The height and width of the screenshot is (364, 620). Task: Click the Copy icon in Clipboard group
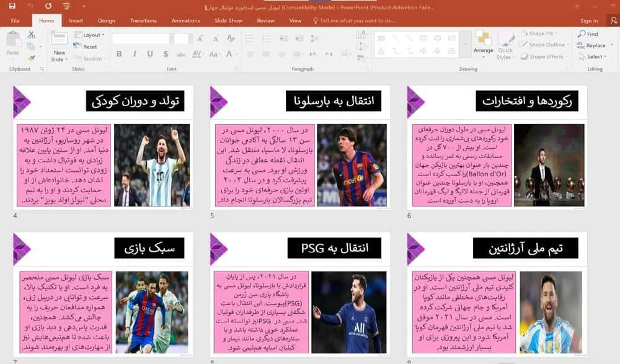[x=31, y=47]
